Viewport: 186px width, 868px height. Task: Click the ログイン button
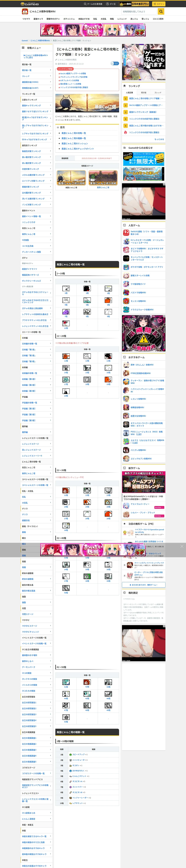tap(159, 4)
